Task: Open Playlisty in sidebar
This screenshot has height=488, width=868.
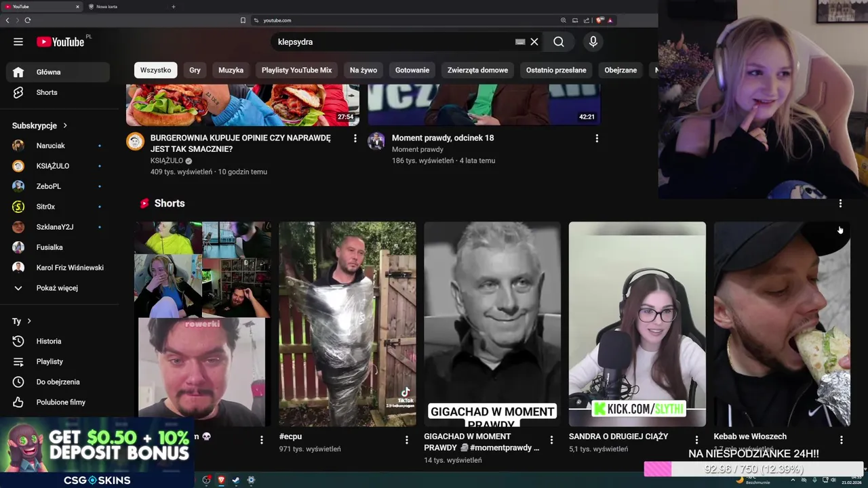Action: coord(58,362)
